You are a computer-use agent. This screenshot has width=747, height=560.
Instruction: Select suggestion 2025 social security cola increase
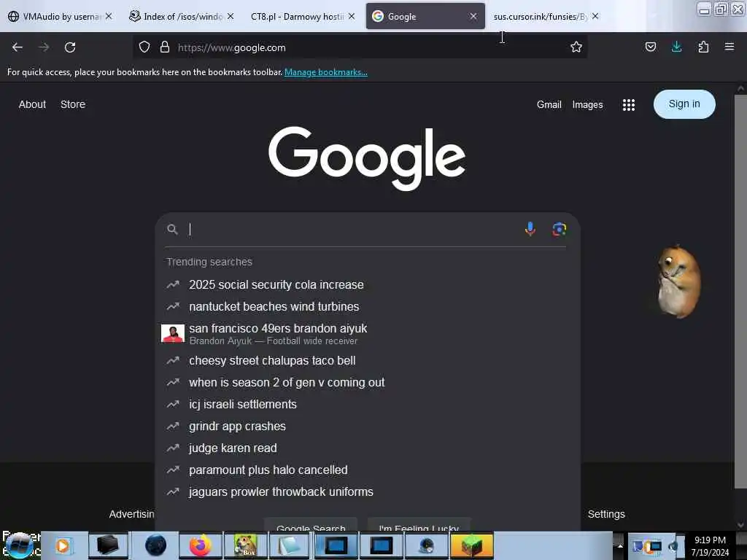[276, 285]
